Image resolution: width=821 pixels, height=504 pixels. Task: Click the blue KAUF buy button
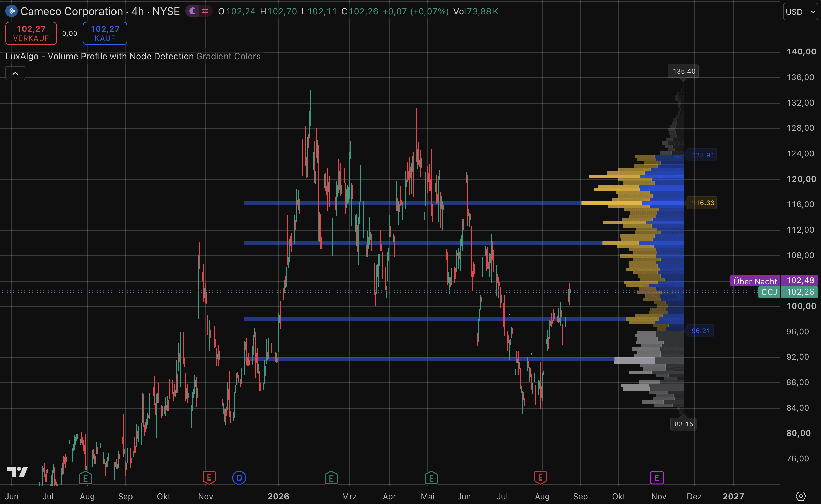(105, 33)
